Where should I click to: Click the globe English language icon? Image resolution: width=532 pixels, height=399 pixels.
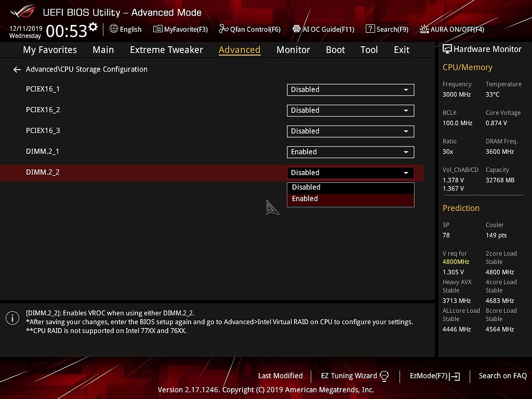tap(114, 29)
